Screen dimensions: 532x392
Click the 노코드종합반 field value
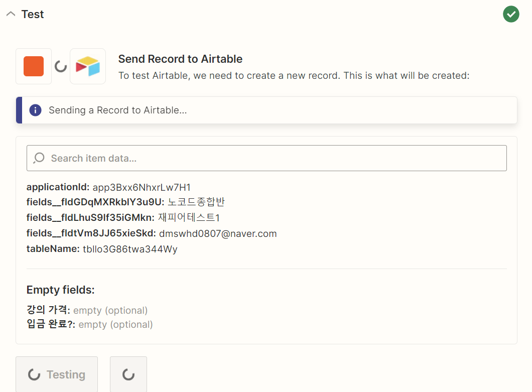click(196, 202)
